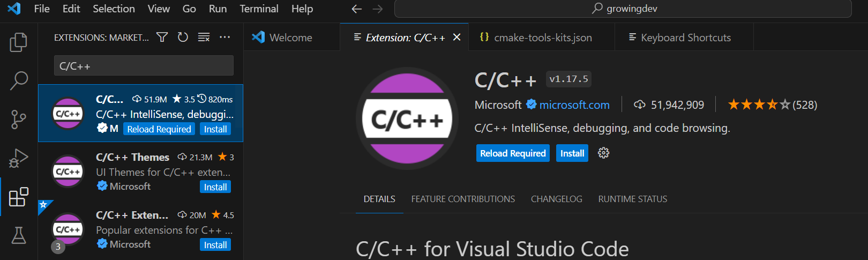Open the Explorer view in activity bar

[x=19, y=42]
